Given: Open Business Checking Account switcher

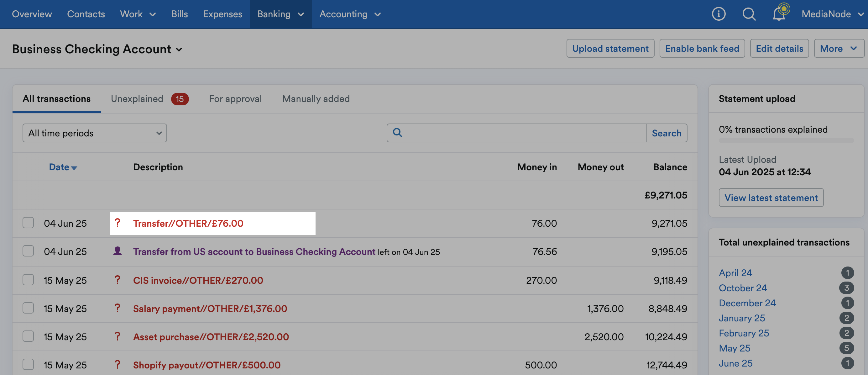Looking at the screenshot, I should 97,49.
